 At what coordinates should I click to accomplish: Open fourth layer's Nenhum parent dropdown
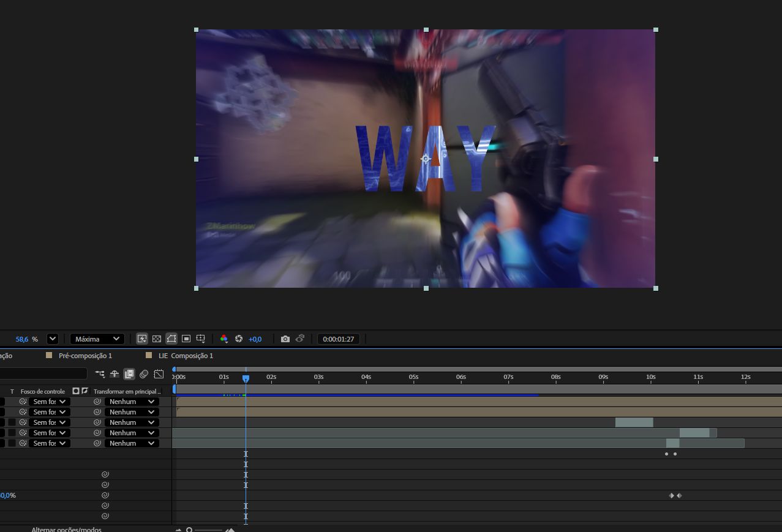click(132, 433)
